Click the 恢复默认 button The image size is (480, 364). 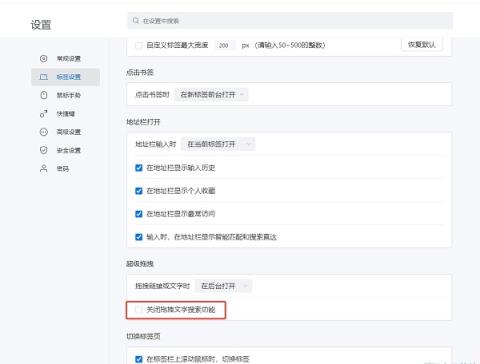coord(422,45)
